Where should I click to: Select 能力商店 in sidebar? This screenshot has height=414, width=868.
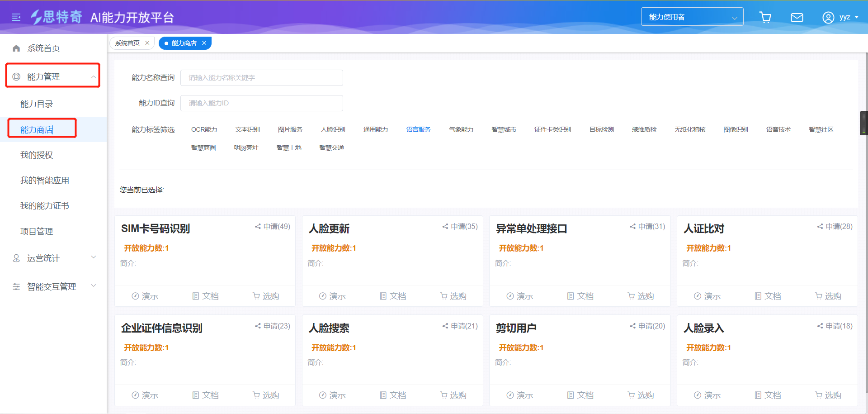(37, 130)
